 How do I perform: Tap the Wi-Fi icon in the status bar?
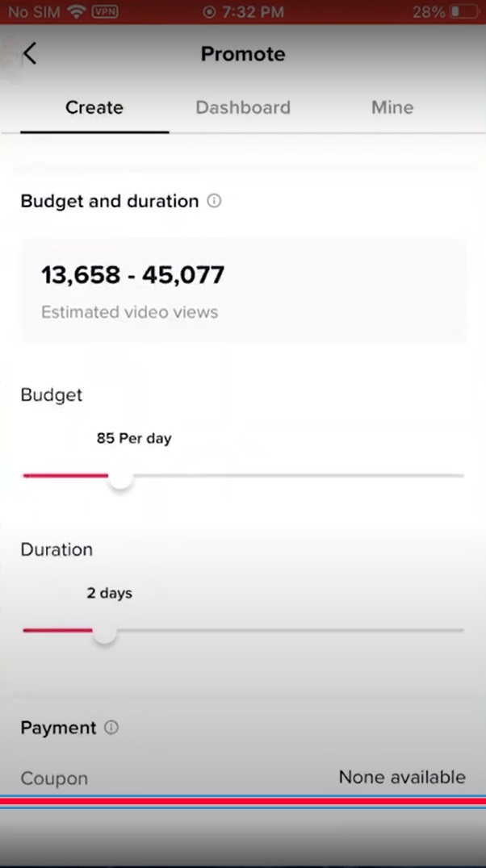[78, 12]
